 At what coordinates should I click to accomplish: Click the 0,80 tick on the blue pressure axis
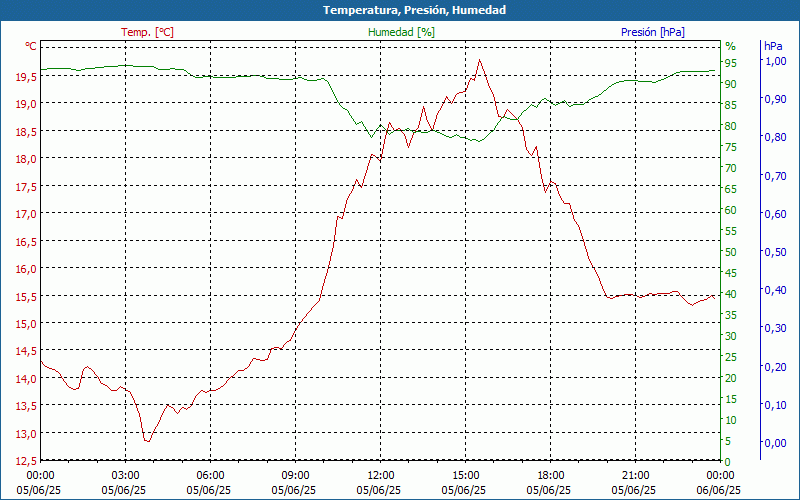coord(776,138)
